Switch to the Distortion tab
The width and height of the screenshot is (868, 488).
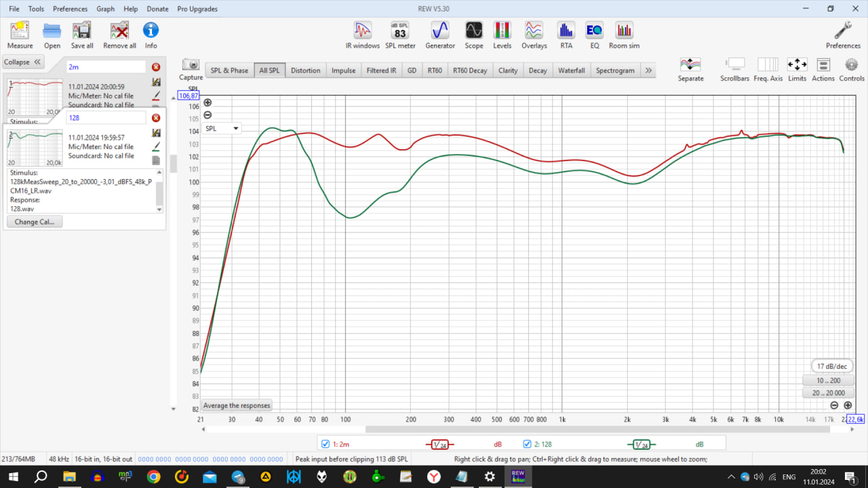(305, 70)
